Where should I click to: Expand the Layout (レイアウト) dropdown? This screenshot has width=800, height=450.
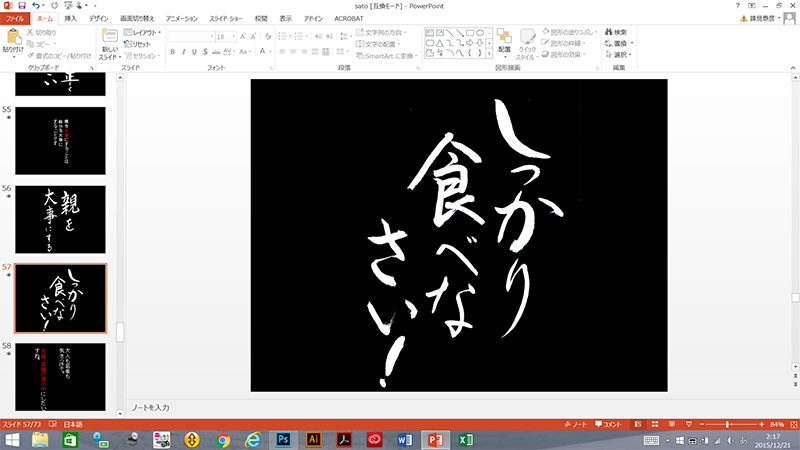tap(143, 33)
